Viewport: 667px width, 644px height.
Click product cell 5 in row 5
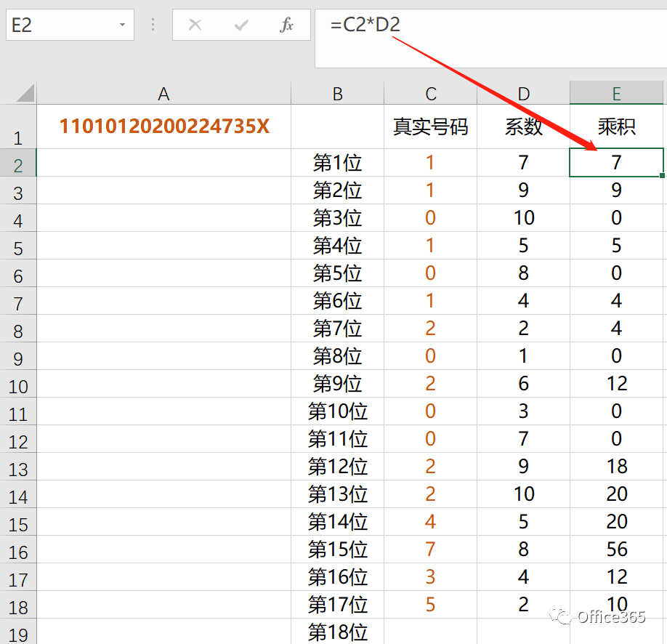click(x=616, y=246)
